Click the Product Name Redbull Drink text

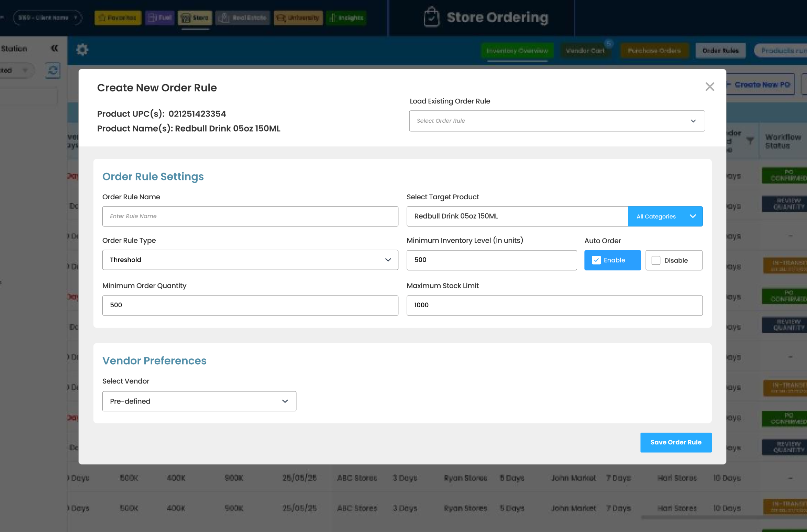click(228, 129)
